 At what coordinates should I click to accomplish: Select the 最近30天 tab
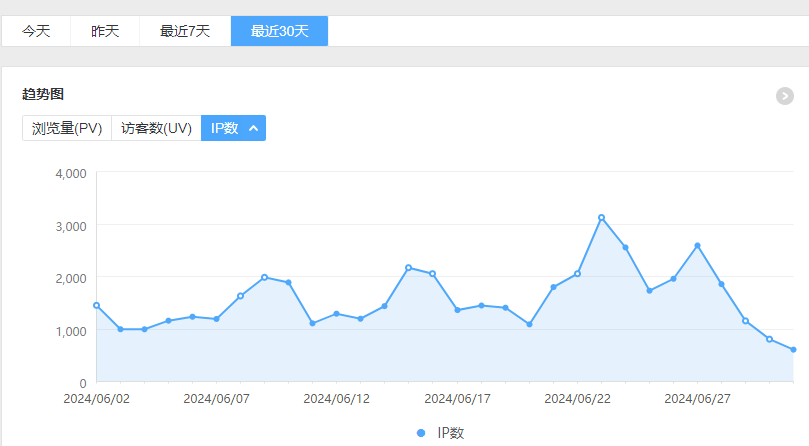point(279,31)
